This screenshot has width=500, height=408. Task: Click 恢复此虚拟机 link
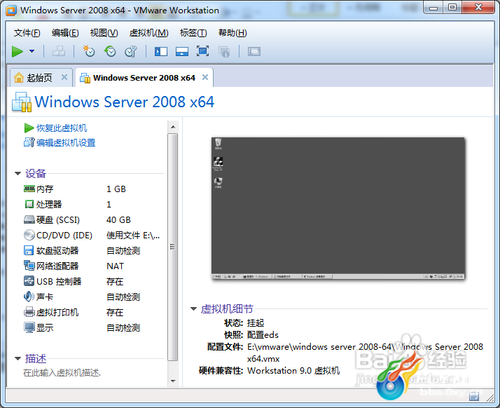click(62, 128)
